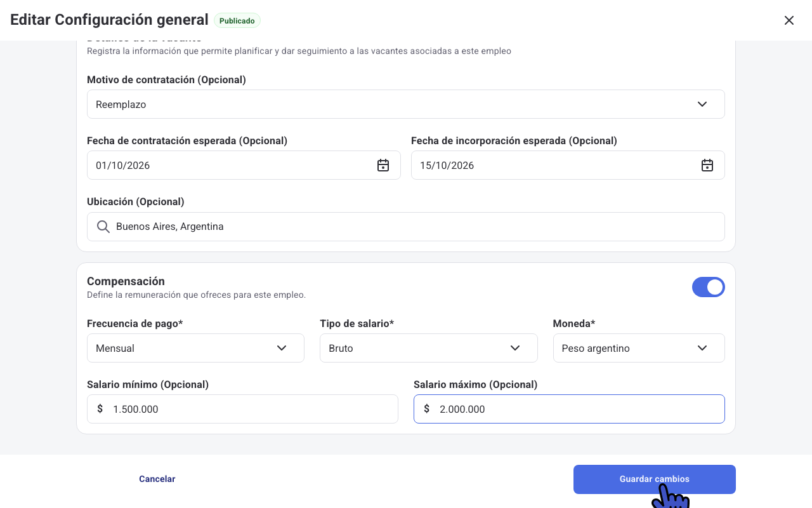This screenshot has width=812, height=508.
Task: Open calendar for Fecha de incorporación esperada
Action: pos(707,165)
